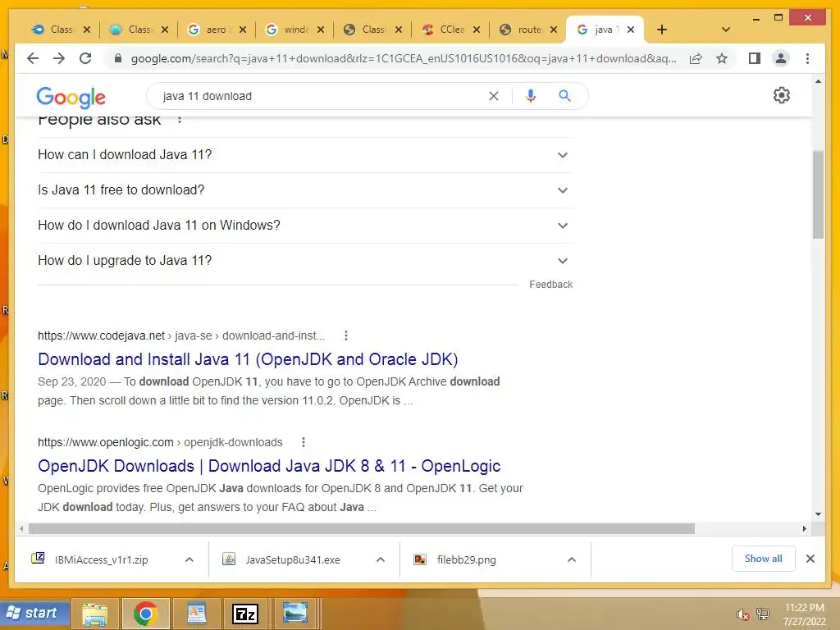Click the horizontal scrollbar thumb

click(362, 529)
